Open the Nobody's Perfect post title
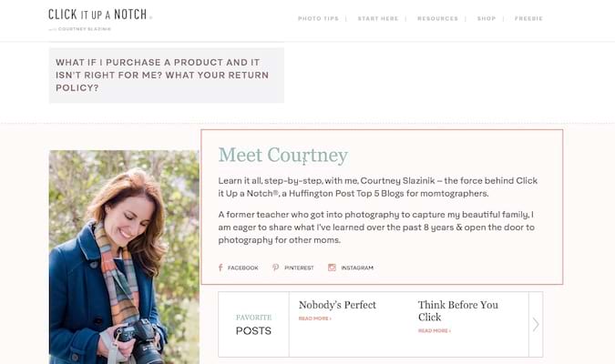 (337, 305)
